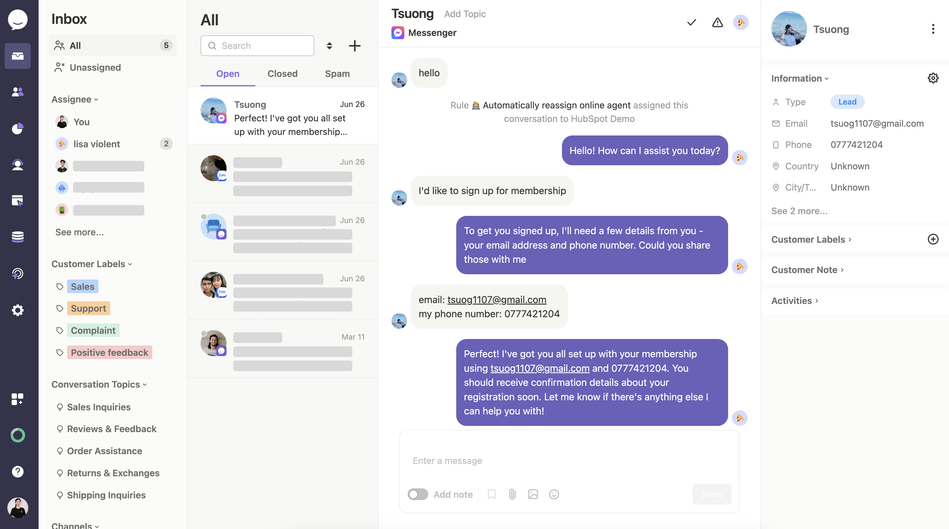The width and height of the screenshot is (949, 529).
Task: Open the saved replies bookmark icon
Action: pos(491,494)
